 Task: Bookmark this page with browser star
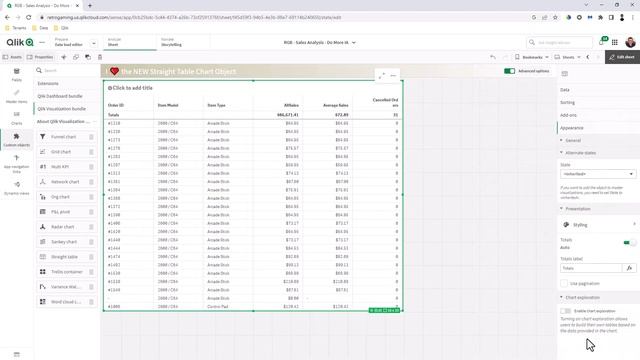555,18
